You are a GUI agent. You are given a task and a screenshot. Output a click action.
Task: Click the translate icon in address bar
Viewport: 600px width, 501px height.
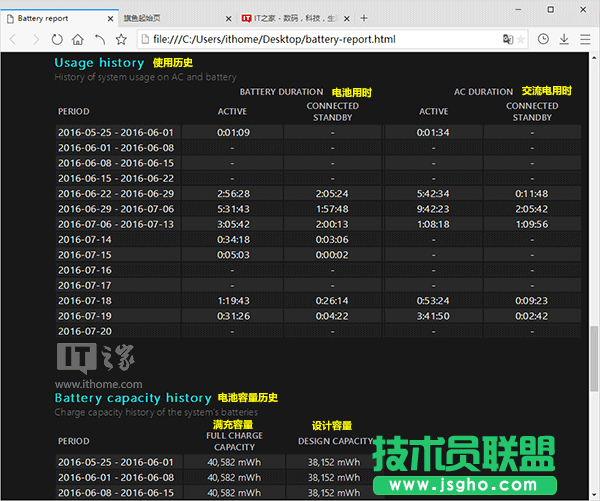click(509, 39)
